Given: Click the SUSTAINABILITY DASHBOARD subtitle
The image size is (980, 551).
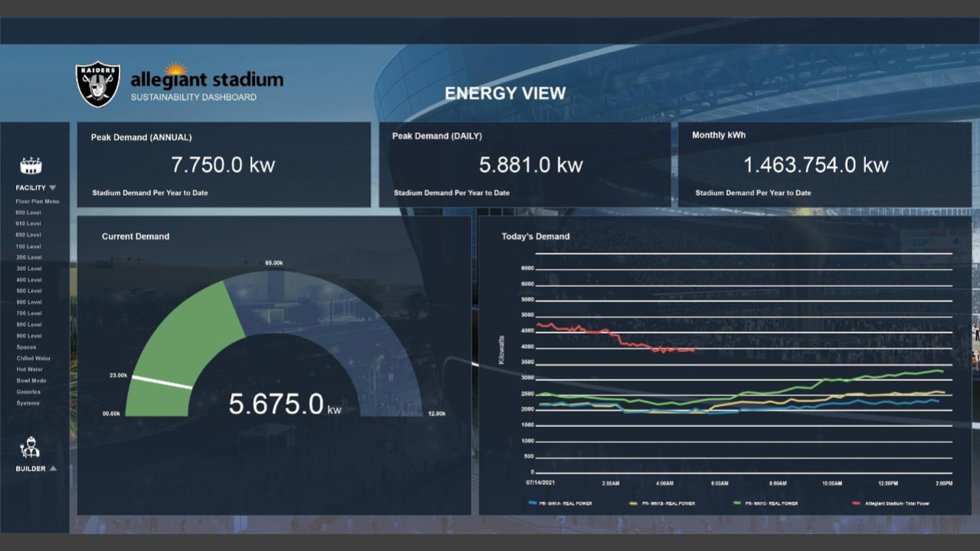Looking at the screenshot, I should pos(194,97).
